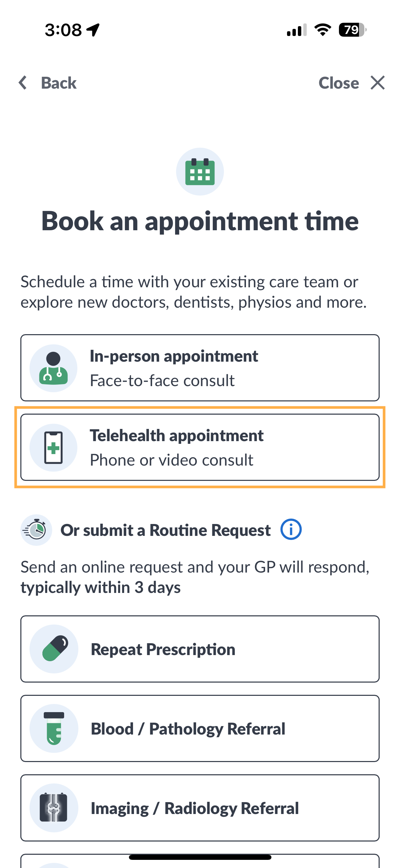Open Routine Request info icon
Screen dimensions: 400x868
pyautogui.click(x=291, y=529)
